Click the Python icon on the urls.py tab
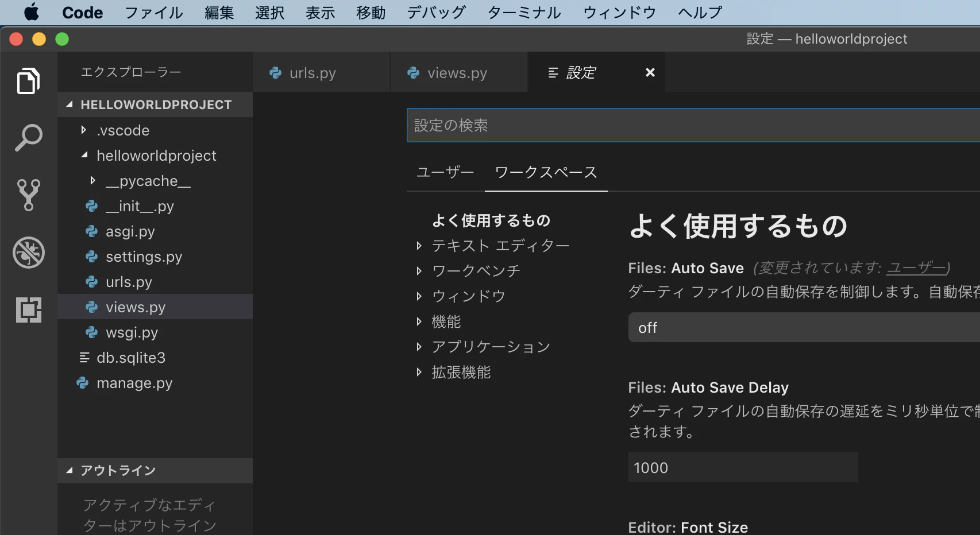 point(275,73)
